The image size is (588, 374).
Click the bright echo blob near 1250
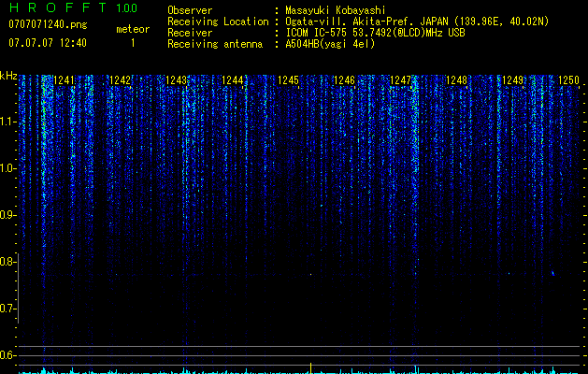[552, 273]
